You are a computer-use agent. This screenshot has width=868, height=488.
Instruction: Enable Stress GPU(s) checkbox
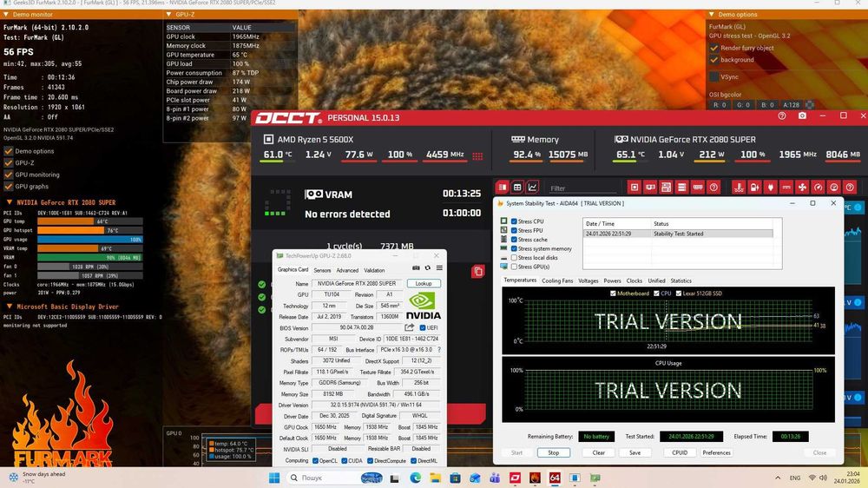tap(514, 267)
